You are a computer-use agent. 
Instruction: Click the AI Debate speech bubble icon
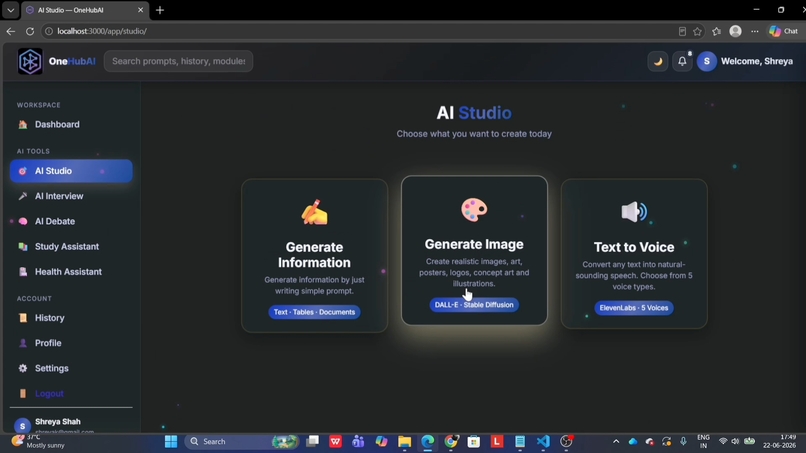click(23, 221)
